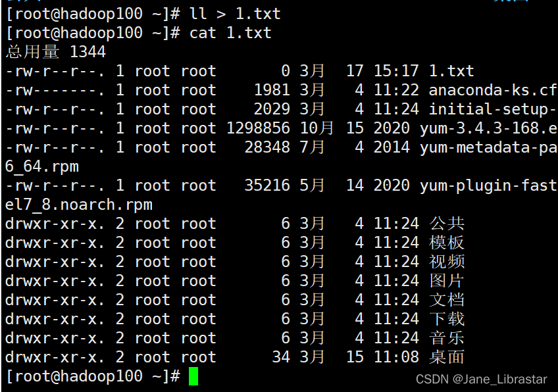Screen dimensions: 558x392
Task: Select the 模板 directory name
Action: [x=447, y=243]
